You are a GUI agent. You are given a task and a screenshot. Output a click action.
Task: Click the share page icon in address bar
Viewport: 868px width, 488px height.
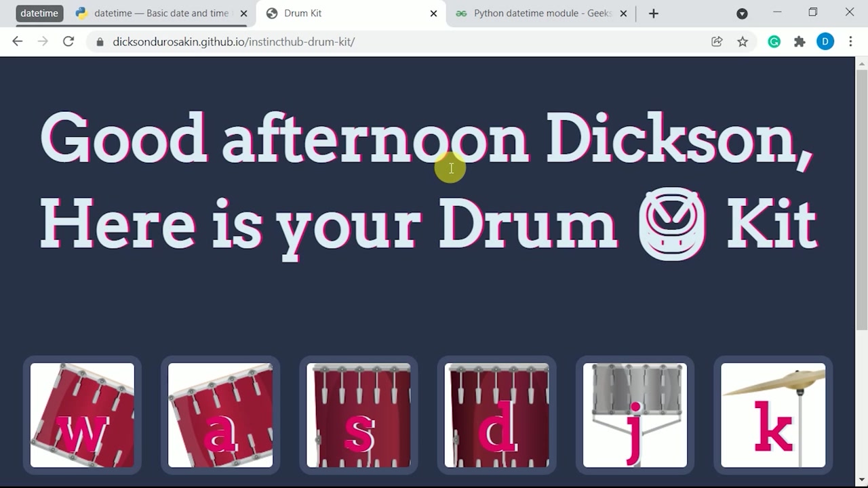717,42
